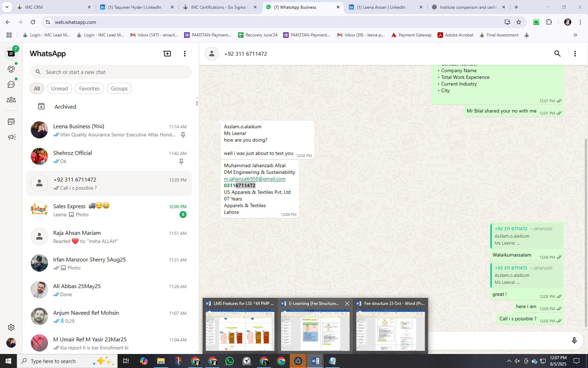Open the Recovery June'24 bookmark
Image resolution: width=588 pixels, height=368 pixels.
tap(258, 35)
